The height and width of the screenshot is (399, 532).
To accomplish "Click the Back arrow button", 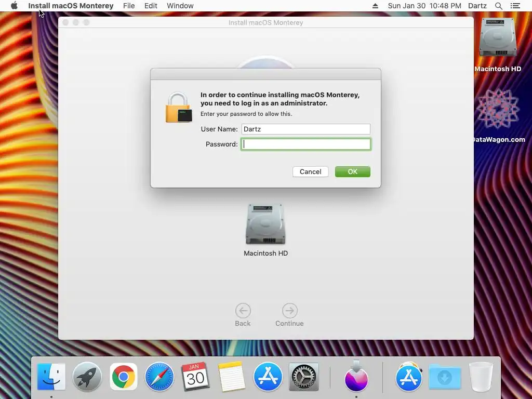I will click(243, 311).
